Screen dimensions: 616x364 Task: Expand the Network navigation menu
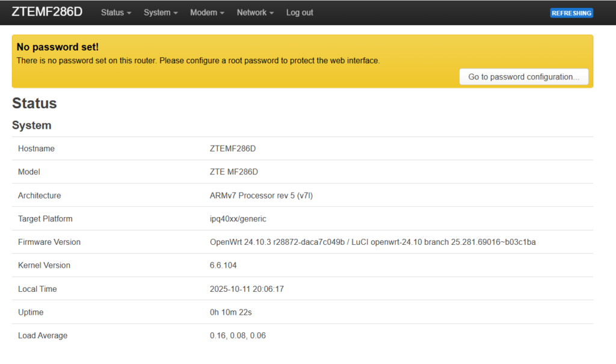click(255, 13)
